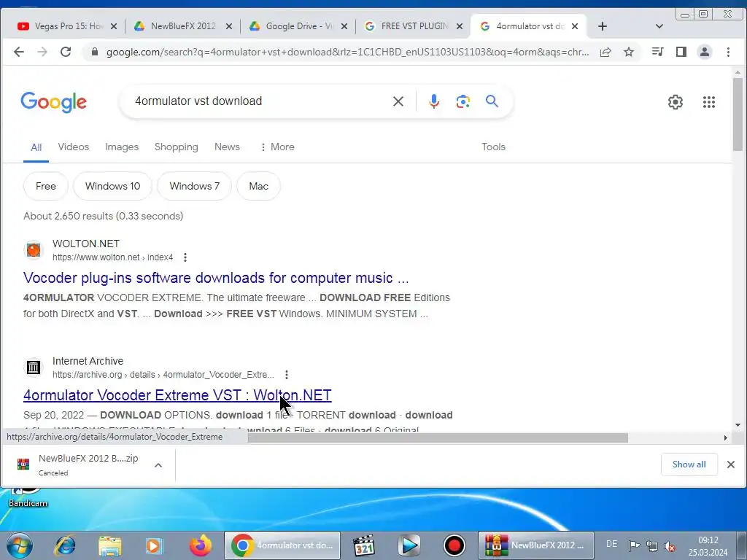Select the Images search tab
Screen dimensions: 747x560
click(122, 147)
